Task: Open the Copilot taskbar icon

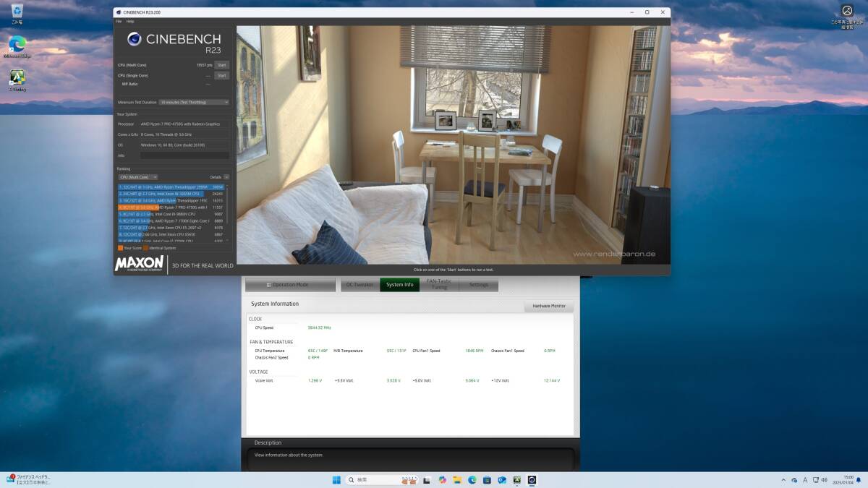Action: [x=442, y=479]
